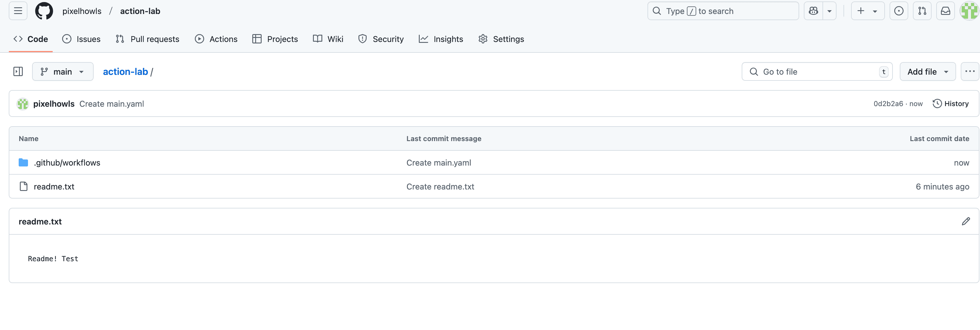980x330 pixels.
Task: Click the file icon beside readme.txt
Action: 23,186
